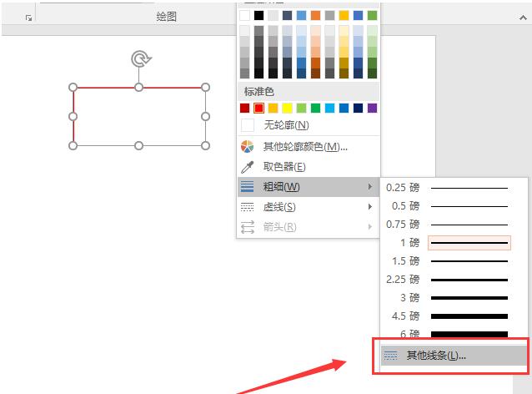
Task: Open the Drawing group dialog launcher
Action: pyautogui.click(x=29, y=18)
